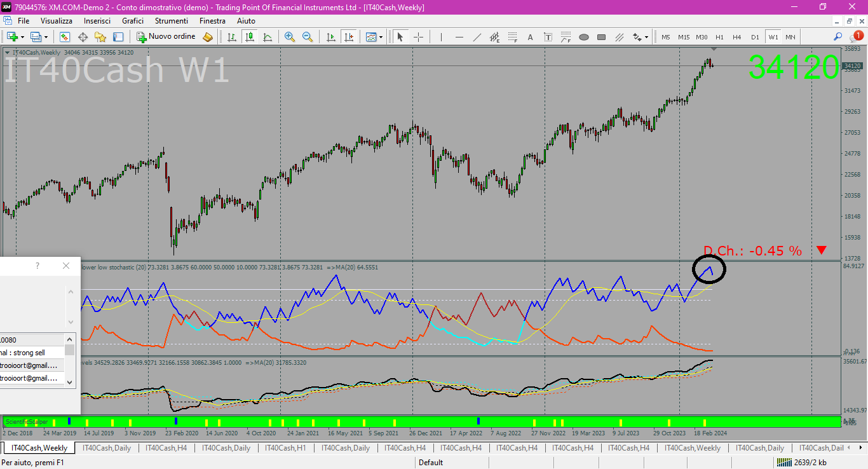Switch to D1 timeframe
Viewport: 868px width, 469px height.
755,37
